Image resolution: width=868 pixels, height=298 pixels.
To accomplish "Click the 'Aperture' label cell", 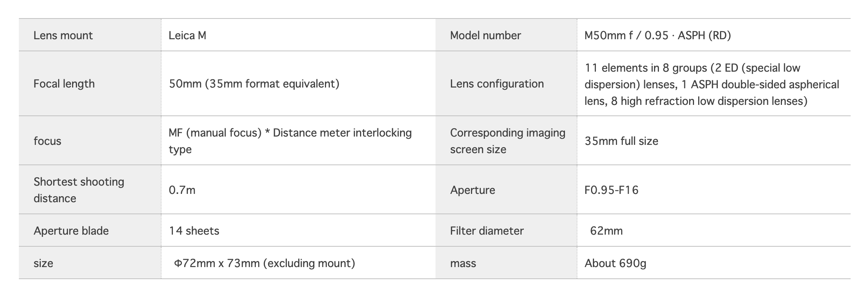I will pyautogui.click(x=506, y=189).
